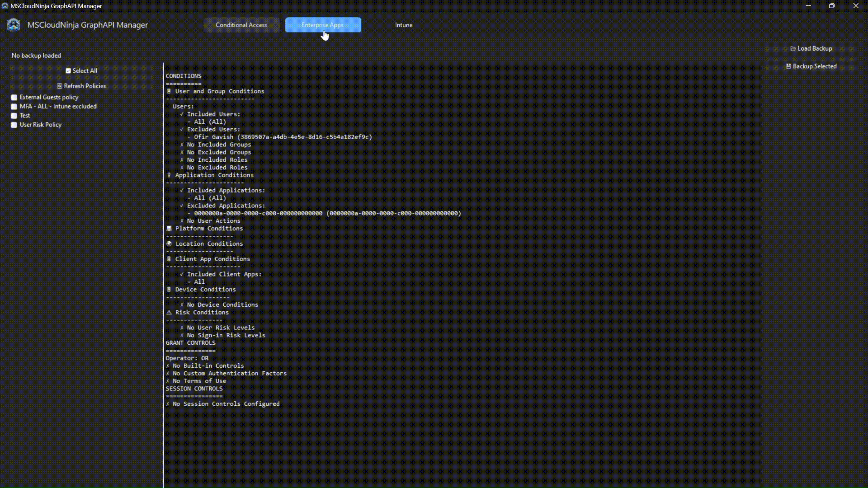Click 'No Custom Authentication Factors' line
The image size is (868, 488).
(226, 374)
